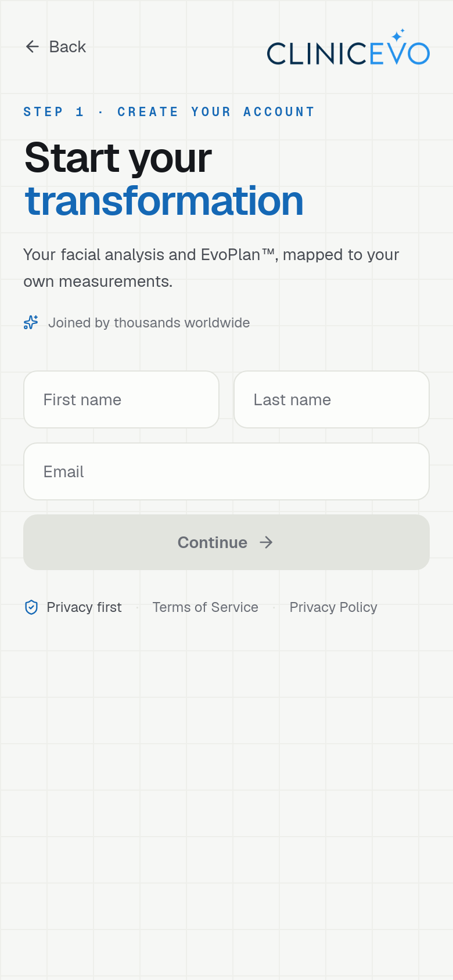This screenshot has width=453, height=980.
Task: Click the own measurements text line
Action: [98, 282]
